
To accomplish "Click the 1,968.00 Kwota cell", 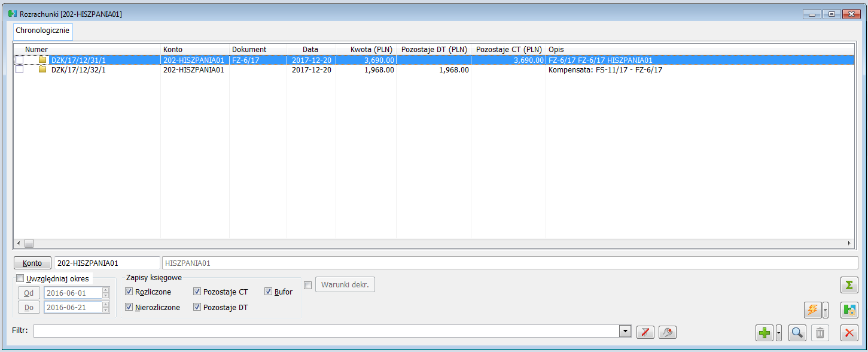I will pyautogui.click(x=366, y=69).
